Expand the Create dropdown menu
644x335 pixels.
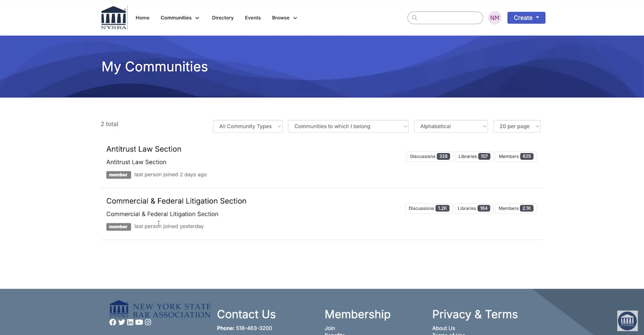526,17
